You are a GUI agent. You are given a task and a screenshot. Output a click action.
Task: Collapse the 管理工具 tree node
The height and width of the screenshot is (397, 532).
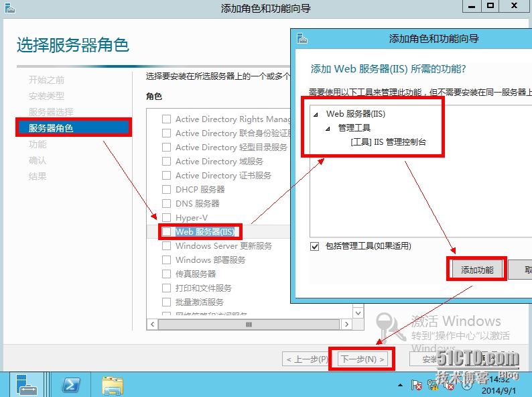[x=328, y=128]
